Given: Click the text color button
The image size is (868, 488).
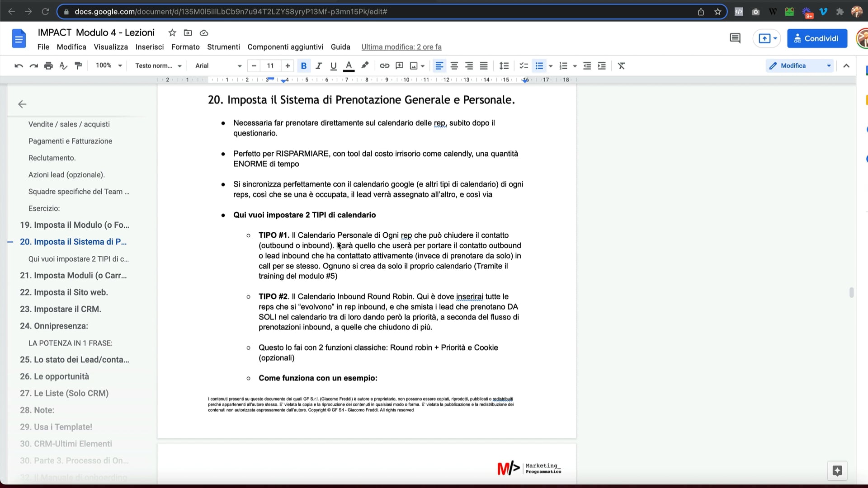Looking at the screenshot, I should 349,66.
